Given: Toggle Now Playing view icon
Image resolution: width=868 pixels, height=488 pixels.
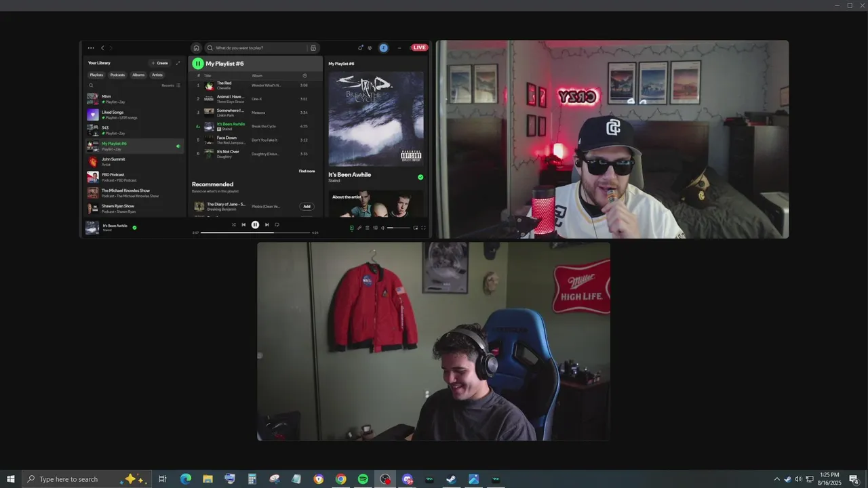Looking at the screenshot, I should [x=352, y=228].
